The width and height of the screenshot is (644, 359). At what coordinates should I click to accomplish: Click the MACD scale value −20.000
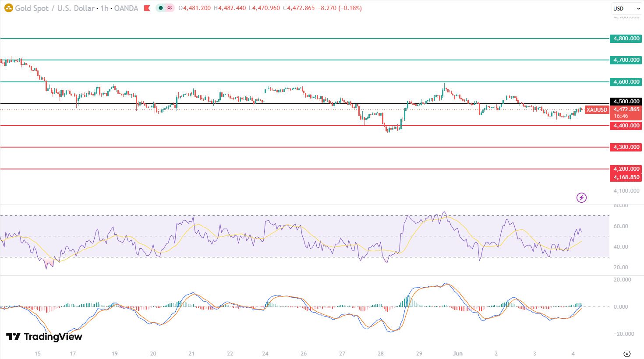click(623, 334)
